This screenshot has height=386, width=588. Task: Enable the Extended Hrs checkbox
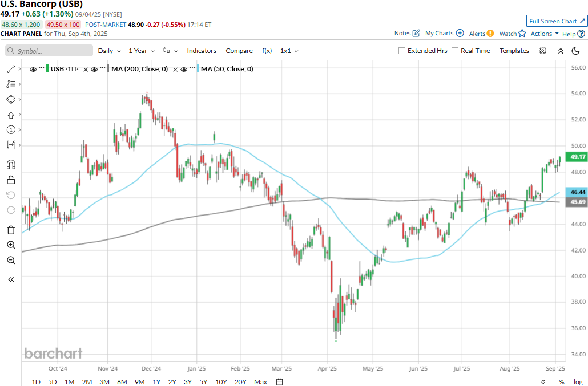pos(402,51)
